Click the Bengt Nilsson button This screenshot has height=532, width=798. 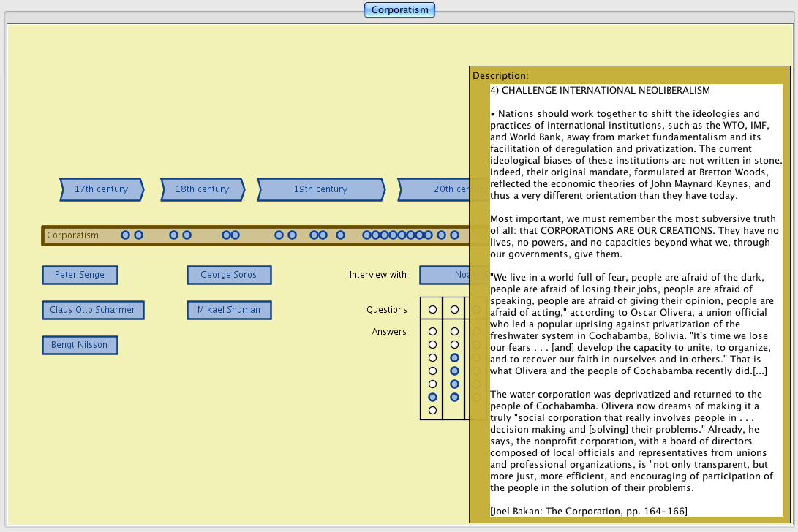pyautogui.click(x=80, y=345)
